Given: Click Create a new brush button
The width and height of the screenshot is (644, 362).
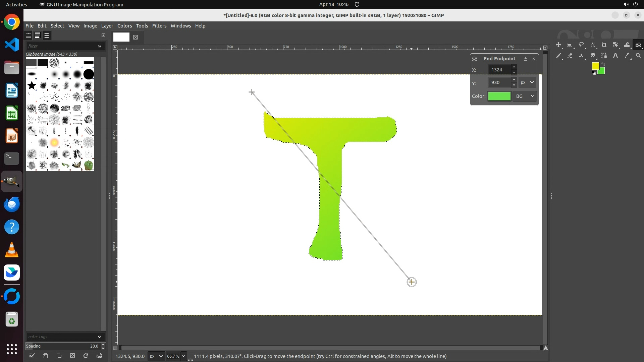Looking at the screenshot, I should (46, 356).
